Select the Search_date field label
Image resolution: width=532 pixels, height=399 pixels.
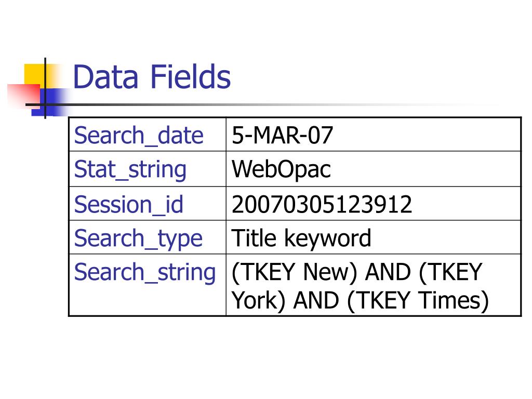click(139, 136)
